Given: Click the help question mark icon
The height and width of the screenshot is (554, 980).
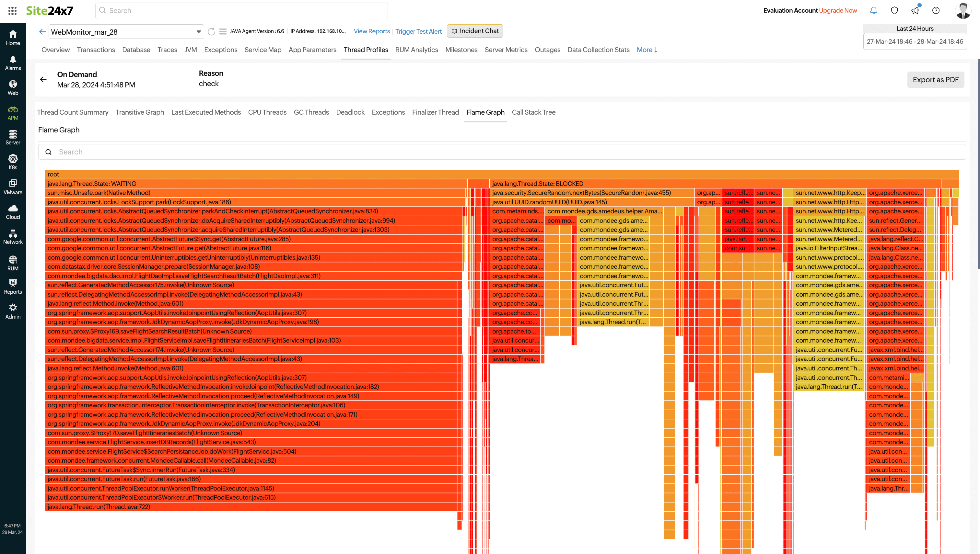Looking at the screenshot, I should click(x=936, y=10).
